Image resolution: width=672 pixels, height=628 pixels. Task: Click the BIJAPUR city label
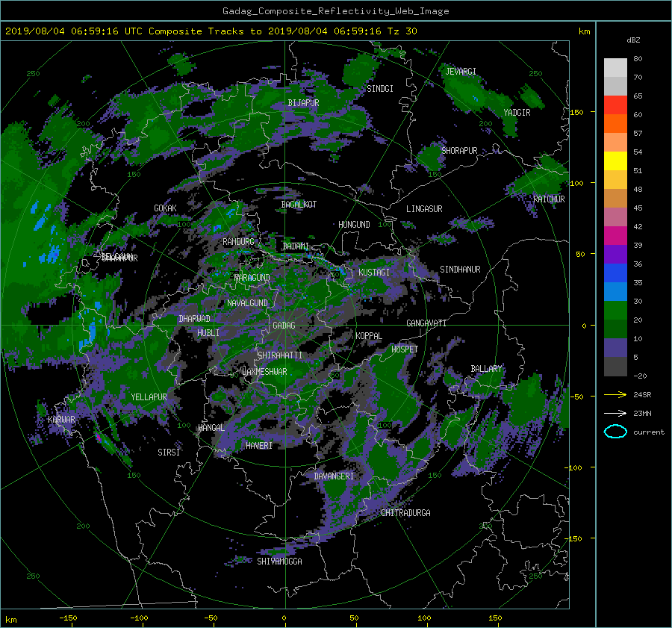[x=303, y=103]
